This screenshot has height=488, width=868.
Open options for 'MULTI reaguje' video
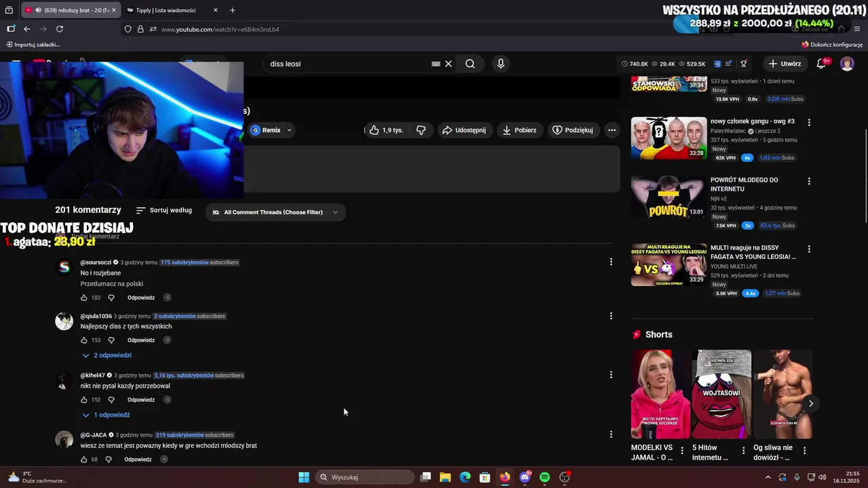pyautogui.click(x=808, y=249)
